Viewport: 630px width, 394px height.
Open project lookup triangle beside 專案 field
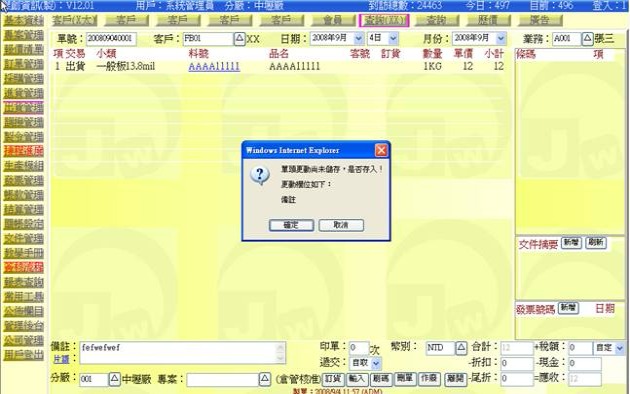pyautogui.click(x=264, y=379)
